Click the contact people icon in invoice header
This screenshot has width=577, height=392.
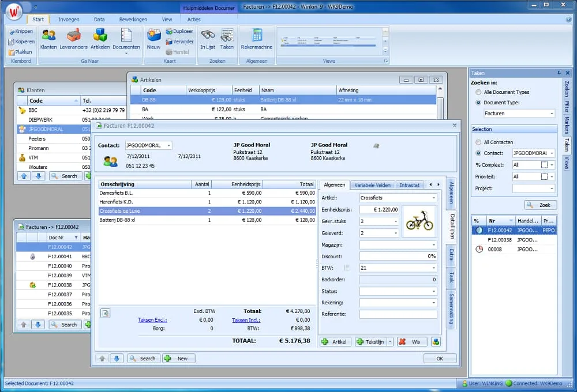(x=110, y=161)
